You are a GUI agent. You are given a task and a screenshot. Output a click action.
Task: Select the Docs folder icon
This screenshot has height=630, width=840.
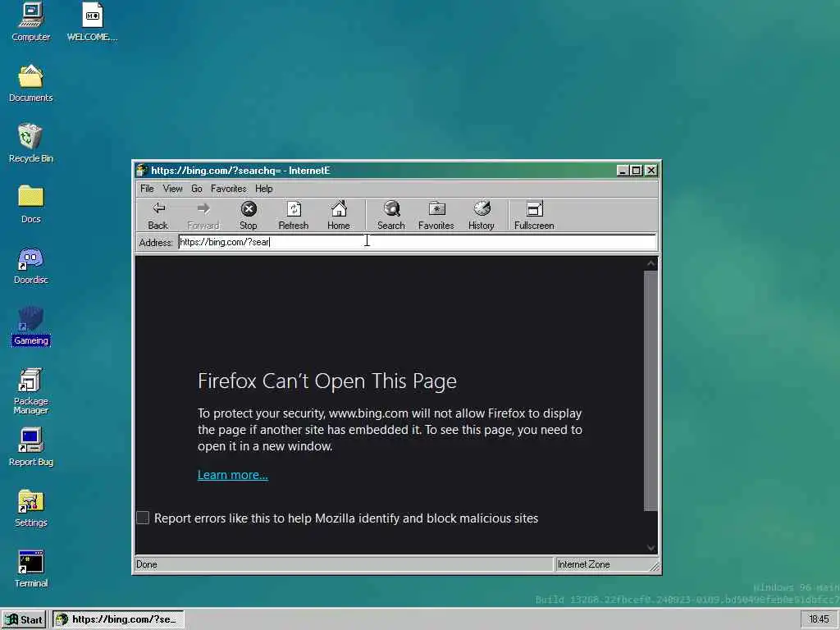pyautogui.click(x=31, y=204)
